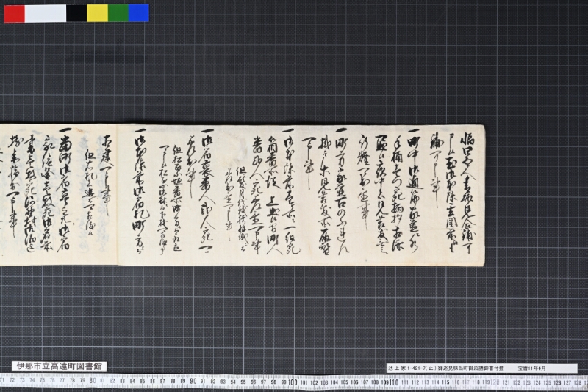Image resolution: width=588 pixels, height=392 pixels.
Task: Click the ruler mark 100
Action: pos(293,382)
